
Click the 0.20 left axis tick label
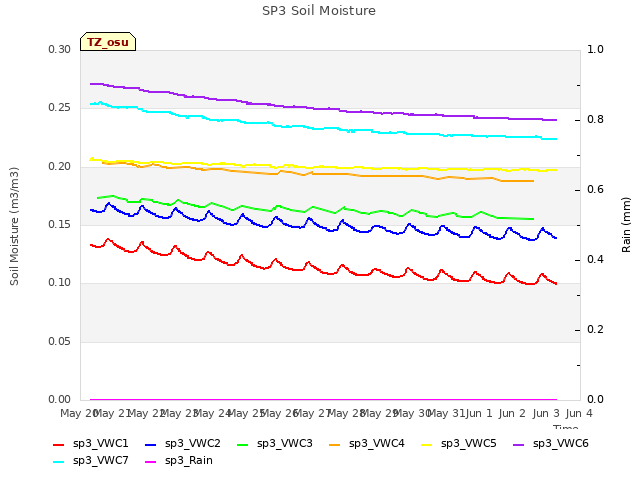pyautogui.click(x=60, y=167)
